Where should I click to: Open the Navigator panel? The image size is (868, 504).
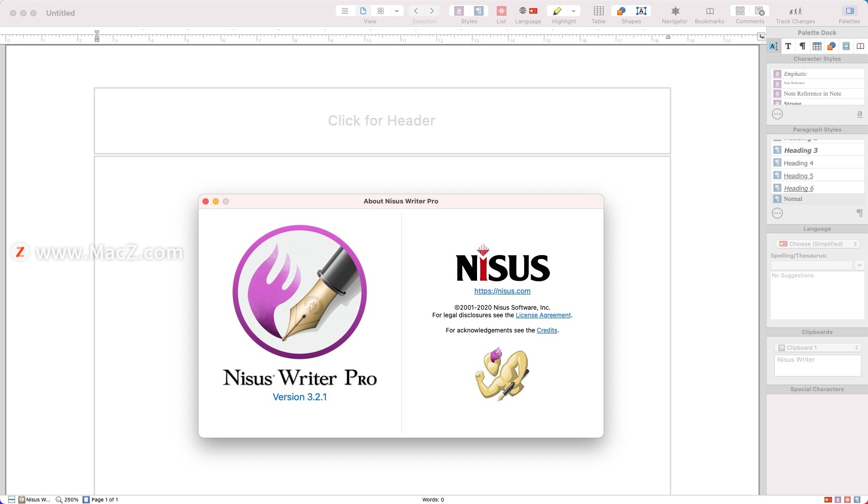(675, 11)
